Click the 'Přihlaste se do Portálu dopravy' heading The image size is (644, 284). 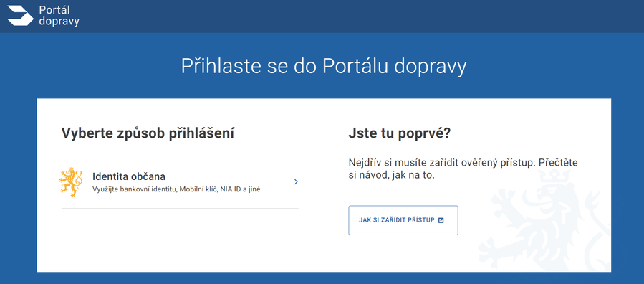(x=323, y=66)
